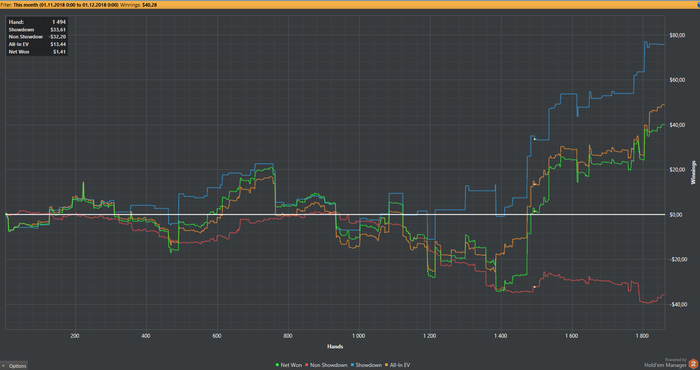Screen dimensions: 700x370
Task: Click the red Non Showdown color square
Action: (x=307, y=365)
